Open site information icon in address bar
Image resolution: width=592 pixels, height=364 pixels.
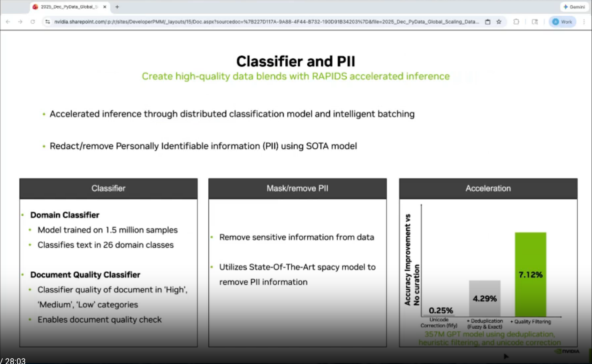coord(47,22)
